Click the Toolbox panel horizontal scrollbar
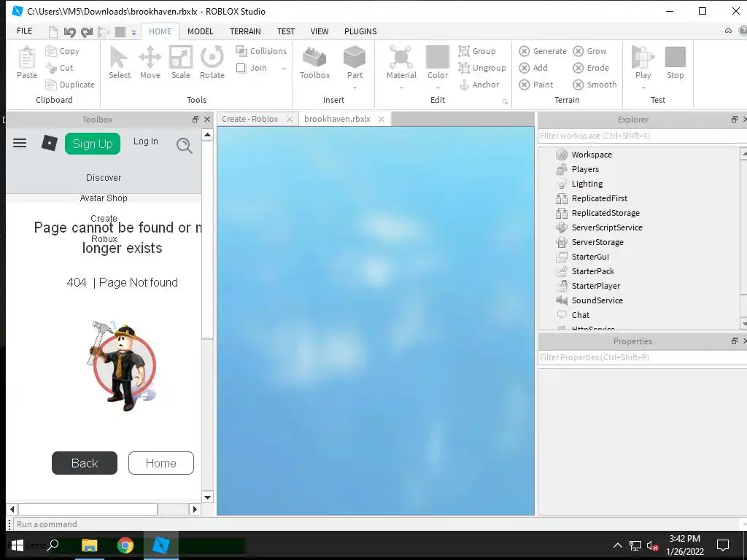The width and height of the screenshot is (747, 560). point(104,509)
